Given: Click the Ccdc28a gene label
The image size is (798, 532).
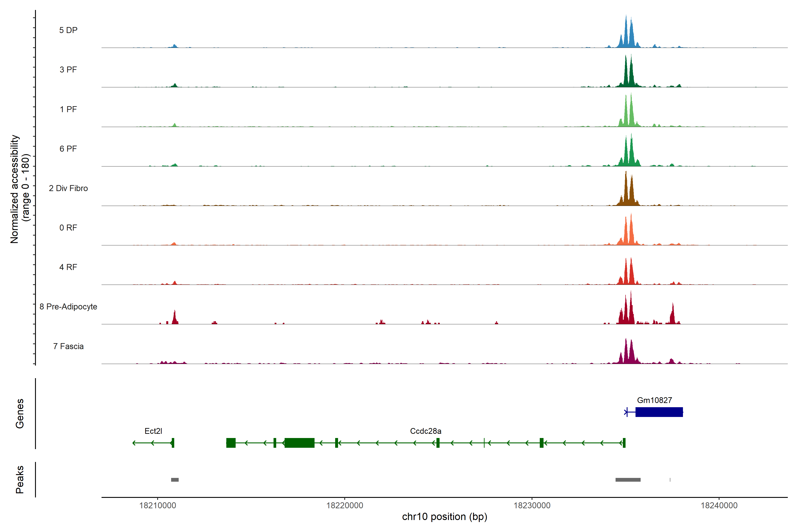Looking at the screenshot, I should tap(425, 431).
